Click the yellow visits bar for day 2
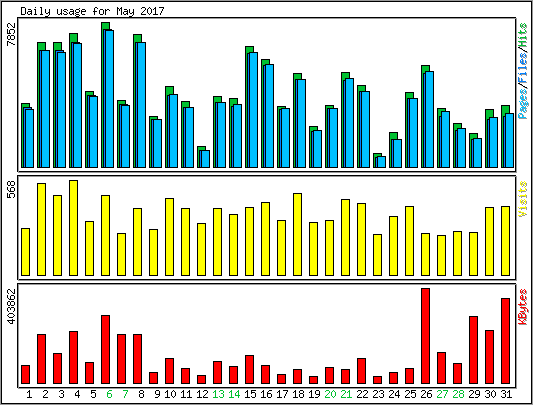Screen dimensions: 533x405 pos(41,230)
